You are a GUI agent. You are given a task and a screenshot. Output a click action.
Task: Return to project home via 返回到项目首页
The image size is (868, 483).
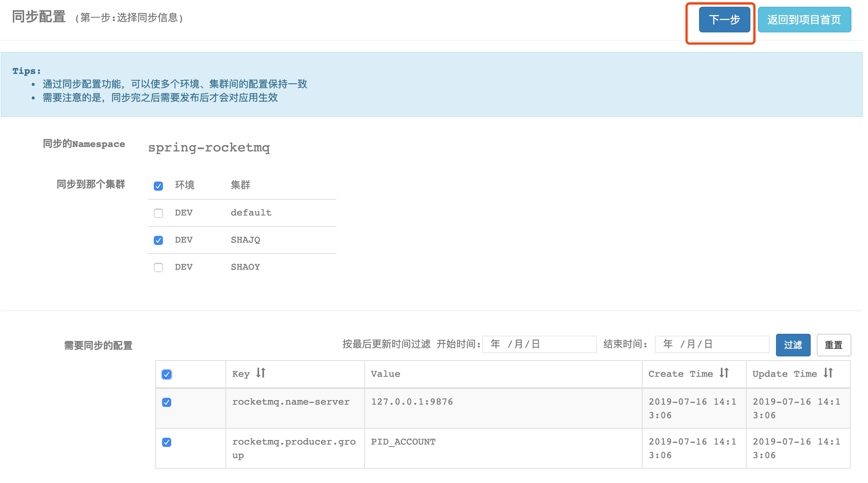click(804, 20)
